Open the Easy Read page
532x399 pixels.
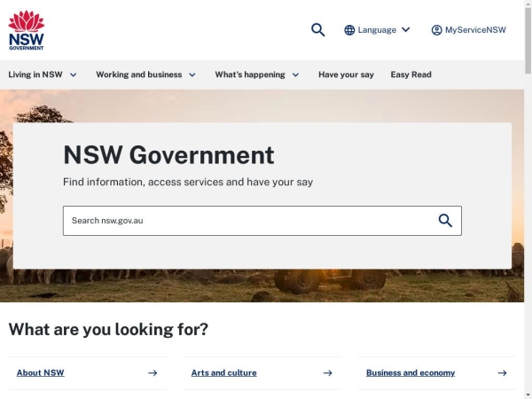[x=411, y=74]
